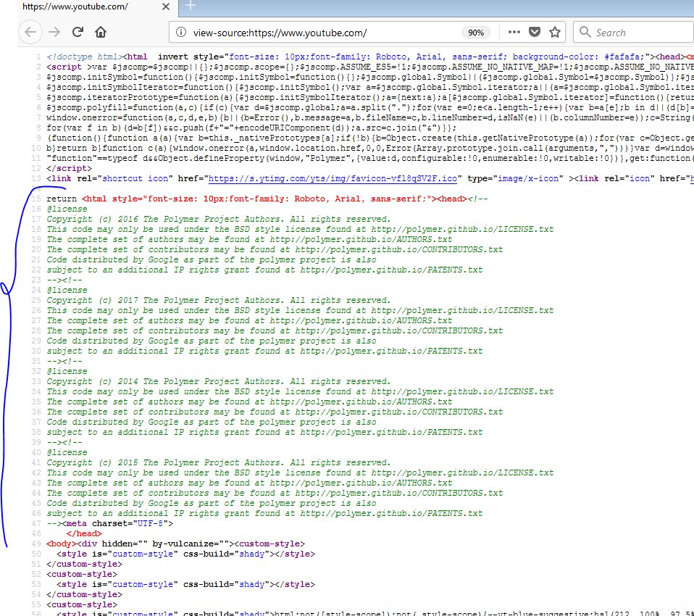Bookmark this page with the star

(x=555, y=32)
